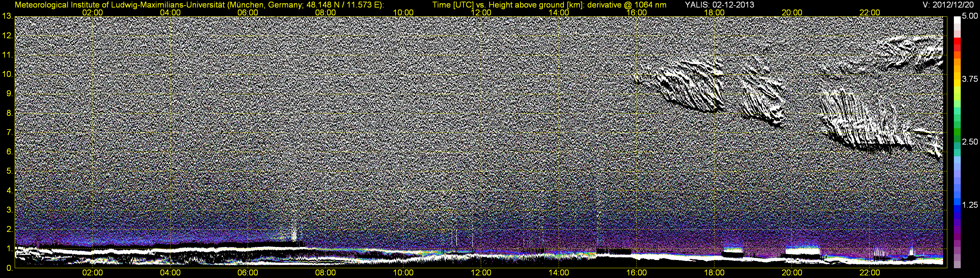This screenshot has height=278, width=980.
Task: Click the 'YALIS: 02-12-2013' date label
Action: [x=719, y=5]
